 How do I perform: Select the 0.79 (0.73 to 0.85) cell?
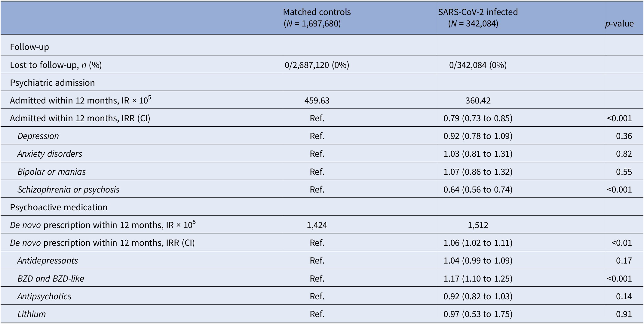pos(478,118)
